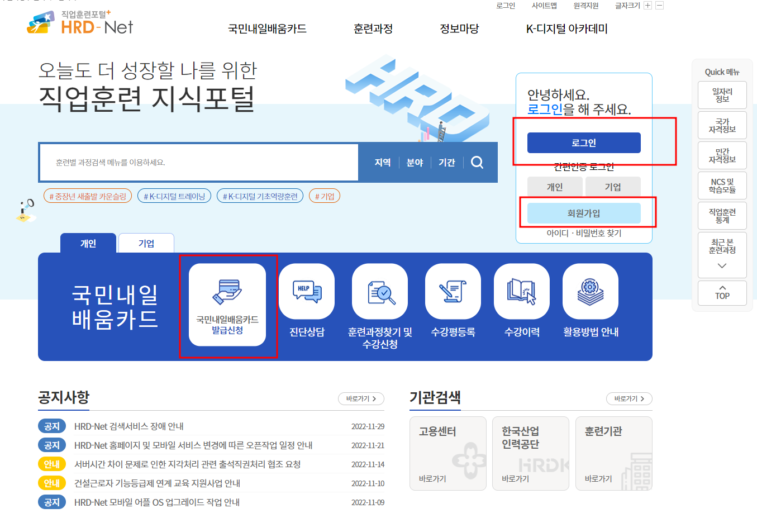
Task: Click 기관검색 바로가기 button
Action: click(x=629, y=398)
